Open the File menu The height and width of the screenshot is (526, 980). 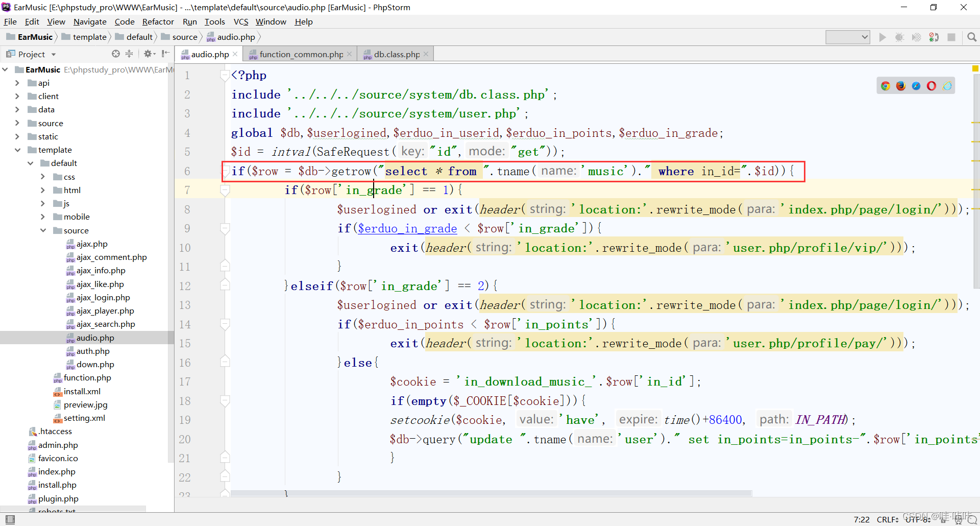point(10,21)
